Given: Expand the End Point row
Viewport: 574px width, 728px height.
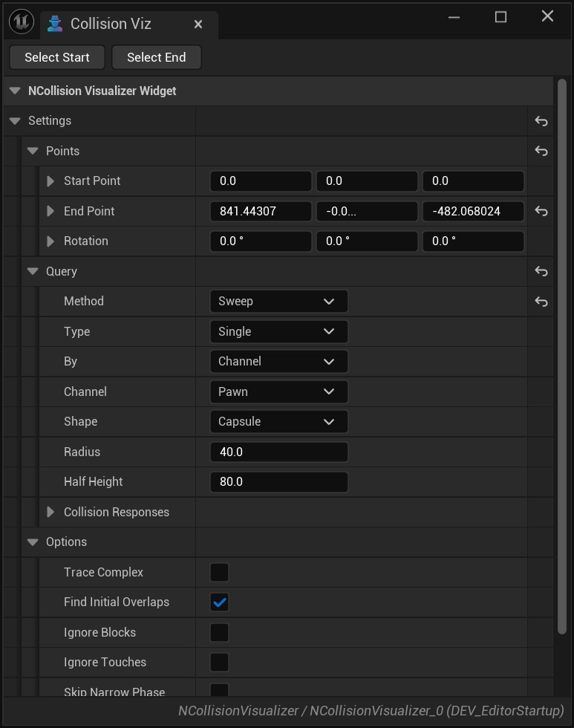Looking at the screenshot, I should tap(50, 211).
